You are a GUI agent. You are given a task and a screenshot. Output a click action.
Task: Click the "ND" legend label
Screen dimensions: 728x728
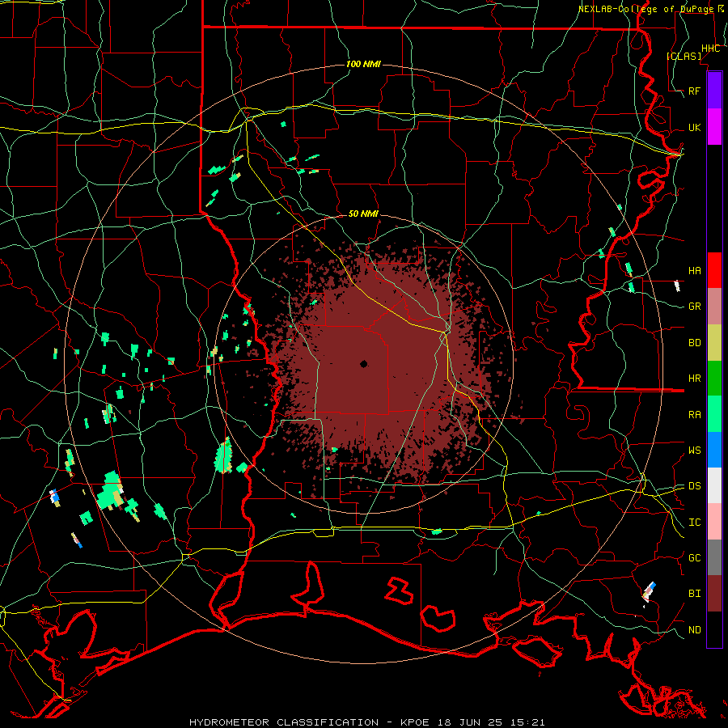(694, 630)
